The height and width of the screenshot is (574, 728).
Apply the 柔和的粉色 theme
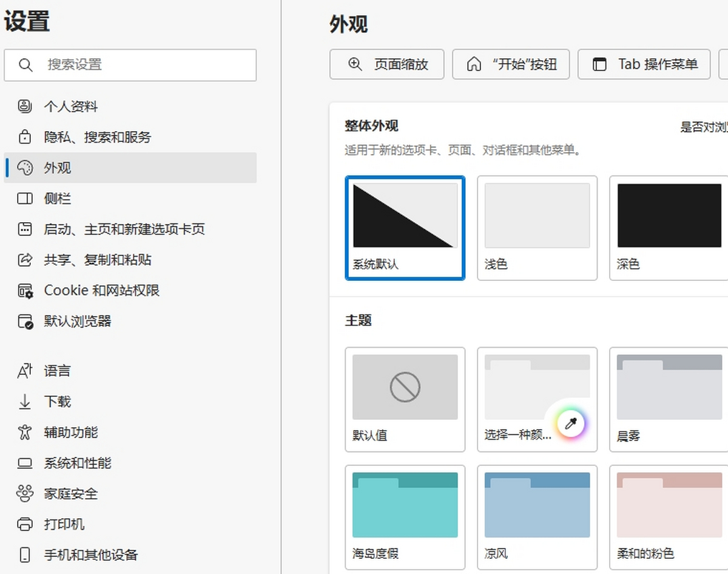(669, 518)
